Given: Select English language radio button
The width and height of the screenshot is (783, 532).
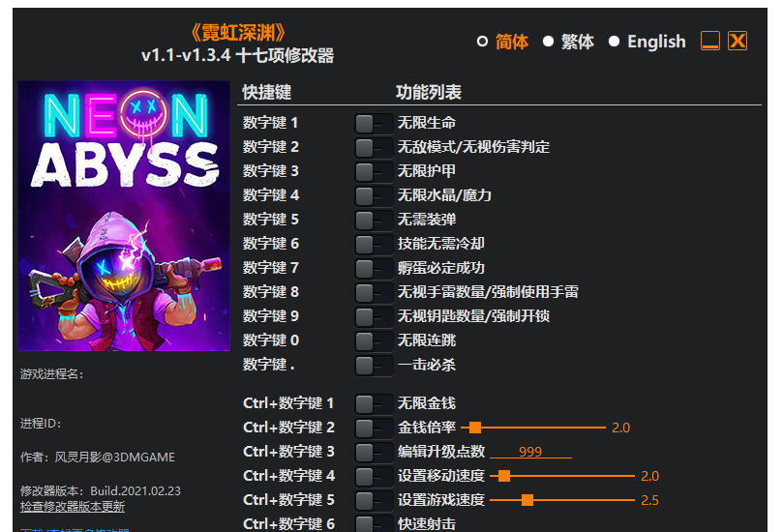Looking at the screenshot, I should 614,42.
